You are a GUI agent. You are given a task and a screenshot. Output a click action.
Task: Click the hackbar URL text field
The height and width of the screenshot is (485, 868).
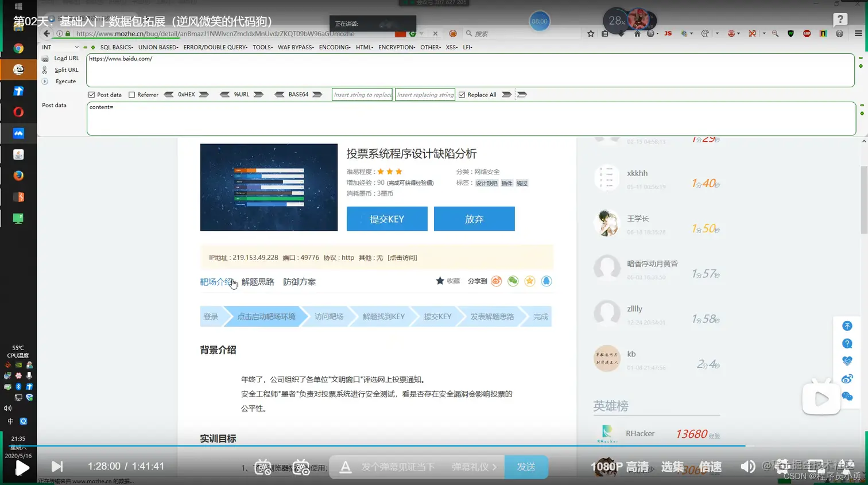click(x=470, y=70)
